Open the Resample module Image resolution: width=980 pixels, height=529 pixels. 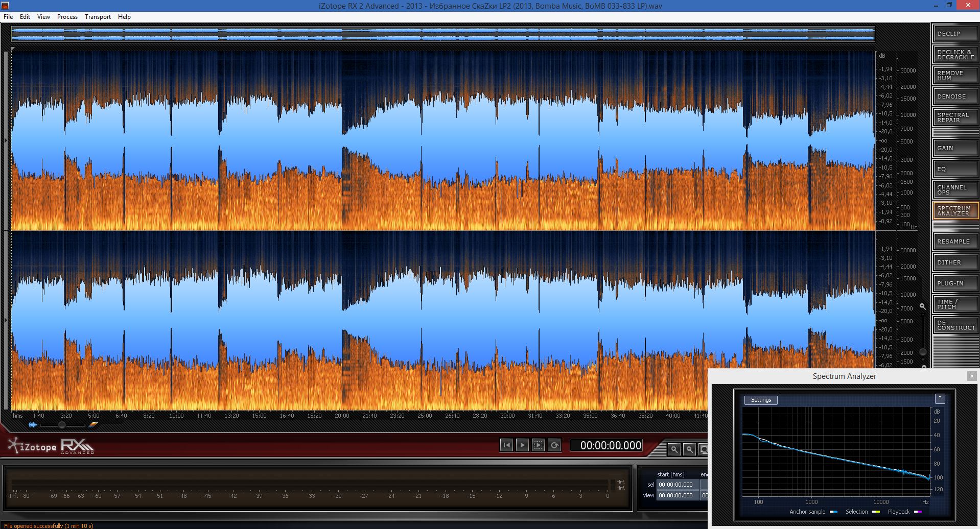[955, 242]
